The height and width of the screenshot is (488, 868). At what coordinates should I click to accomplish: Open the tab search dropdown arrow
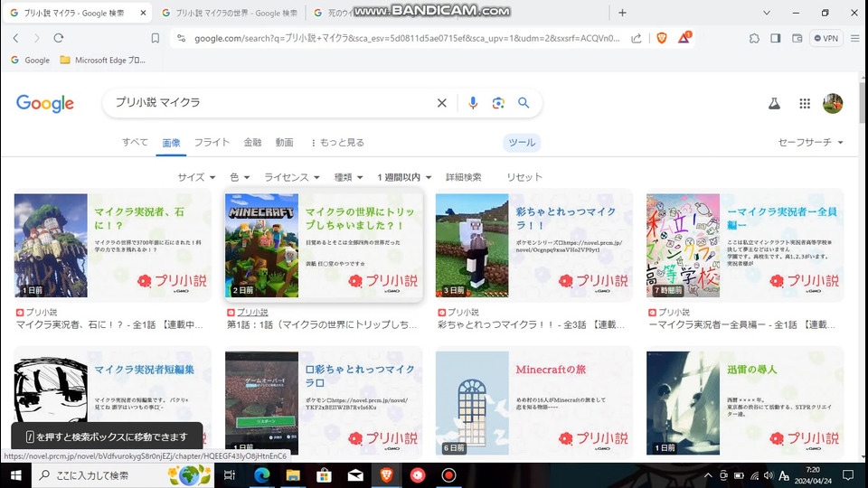tap(767, 13)
